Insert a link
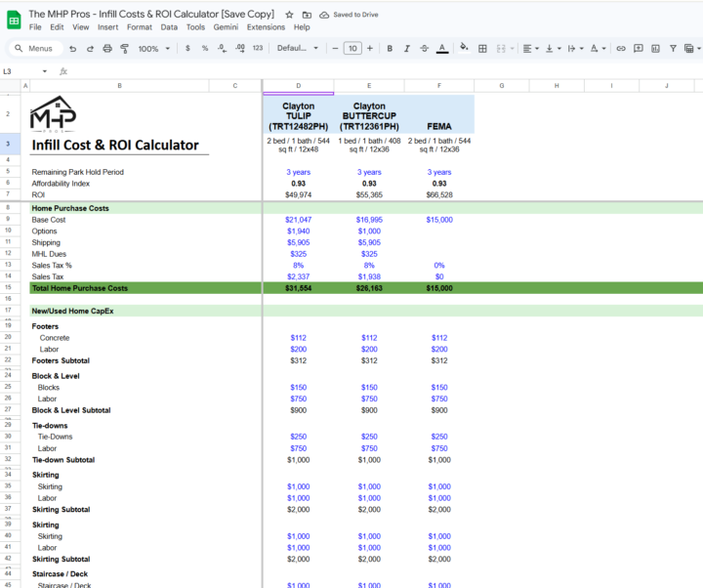Image resolution: width=703 pixels, height=588 pixels. point(621,49)
